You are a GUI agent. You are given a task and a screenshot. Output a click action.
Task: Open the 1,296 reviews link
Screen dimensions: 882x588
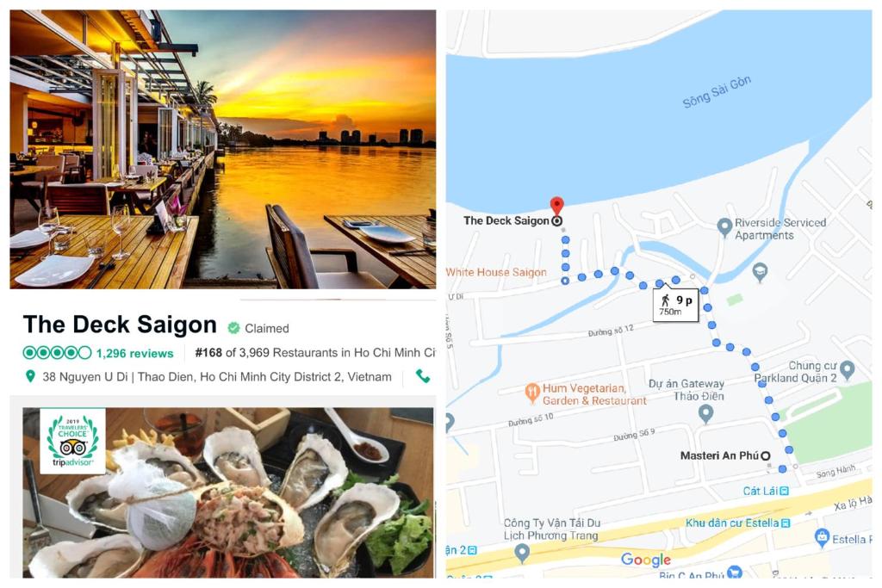(x=134, y=353)
